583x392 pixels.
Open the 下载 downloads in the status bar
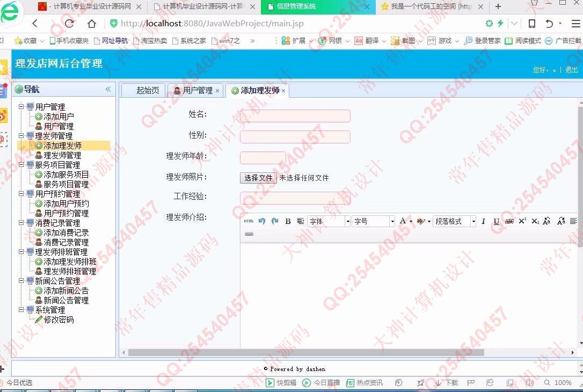[x=447, y=383]
